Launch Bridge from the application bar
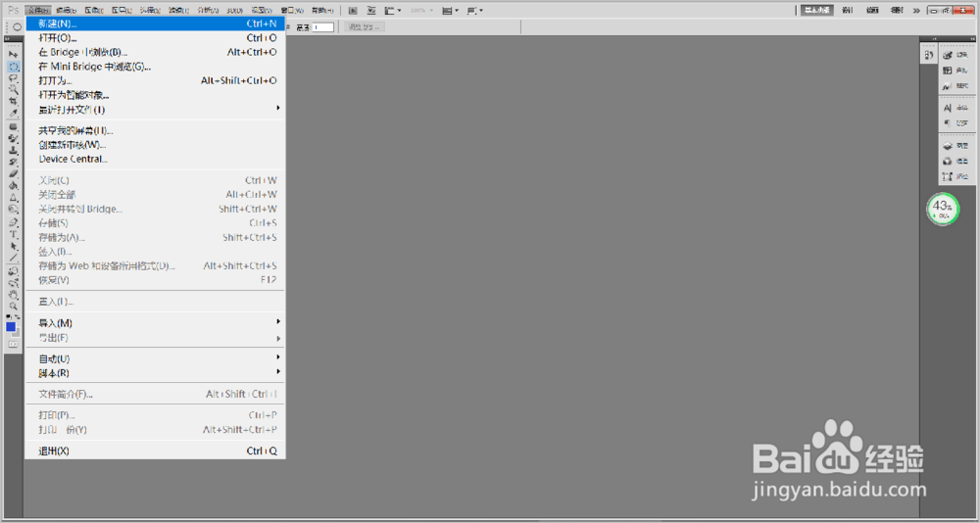Viewport: 980px width, 523px height. [353, 11]
